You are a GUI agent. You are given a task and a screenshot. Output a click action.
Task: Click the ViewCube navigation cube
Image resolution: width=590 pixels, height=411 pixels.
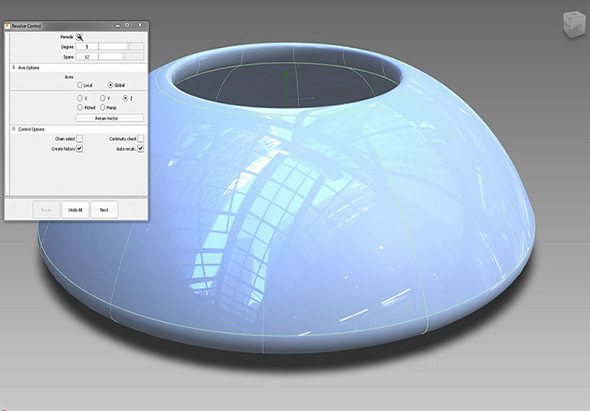tap(574, 24)
